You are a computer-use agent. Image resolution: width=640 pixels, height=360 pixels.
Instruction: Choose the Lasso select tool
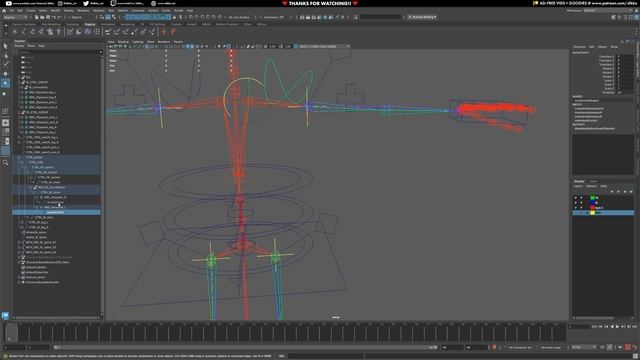[5, 55]
